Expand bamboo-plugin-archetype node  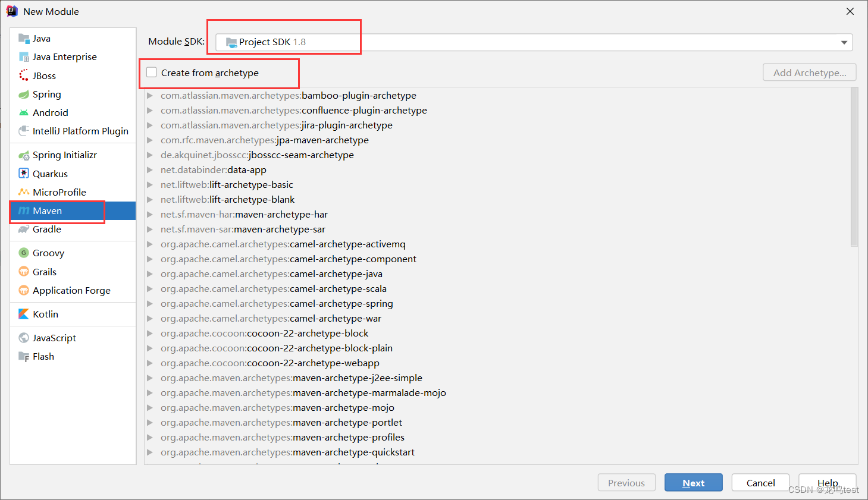click(150, 96)
